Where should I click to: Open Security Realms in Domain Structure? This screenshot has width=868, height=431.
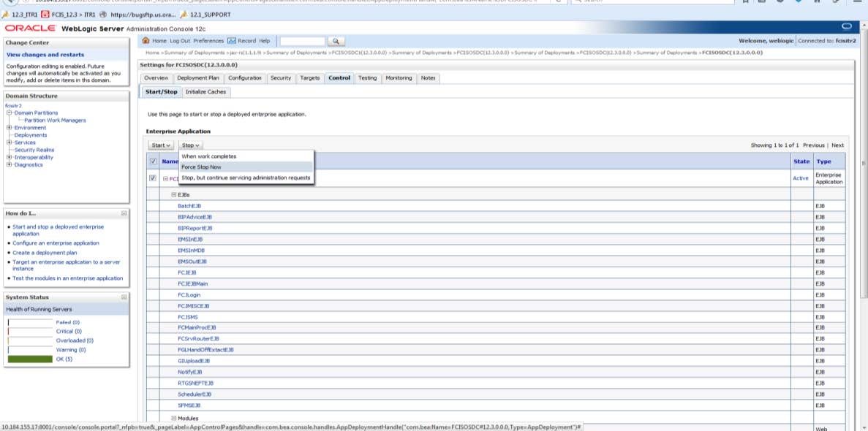(34, 150)
